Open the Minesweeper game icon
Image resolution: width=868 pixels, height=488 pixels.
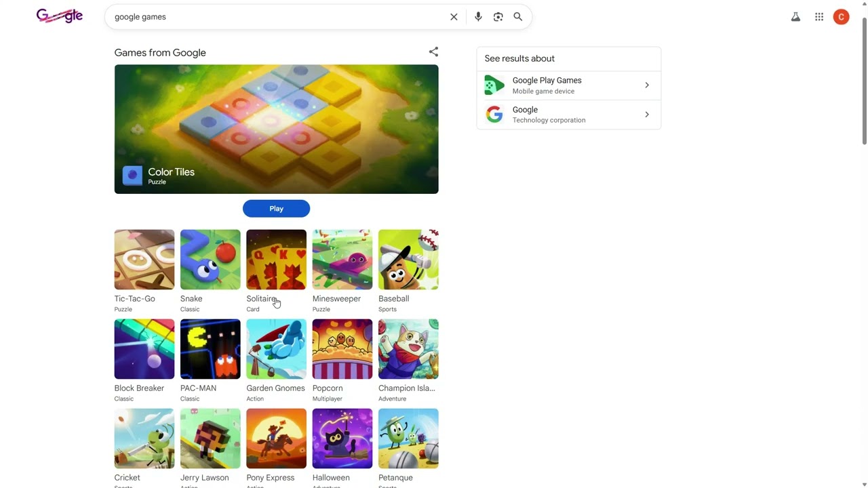click(342, 260)
